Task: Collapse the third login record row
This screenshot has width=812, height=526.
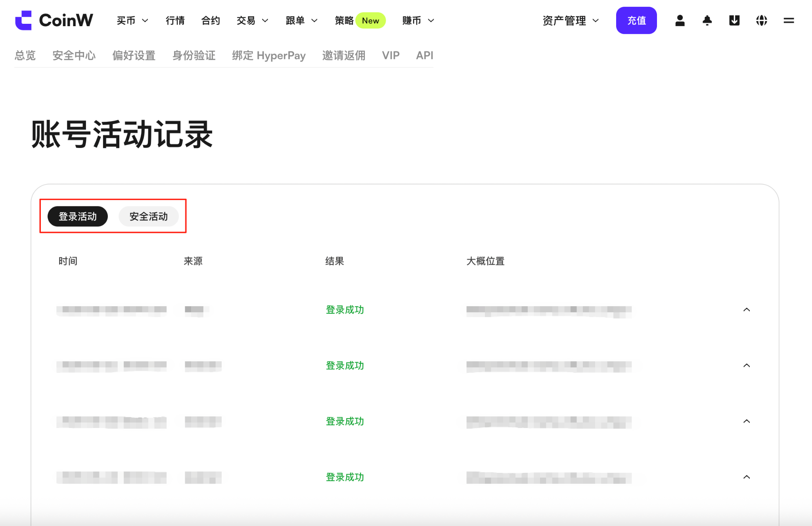Action: pyautogui.click(x=747, y=421)
